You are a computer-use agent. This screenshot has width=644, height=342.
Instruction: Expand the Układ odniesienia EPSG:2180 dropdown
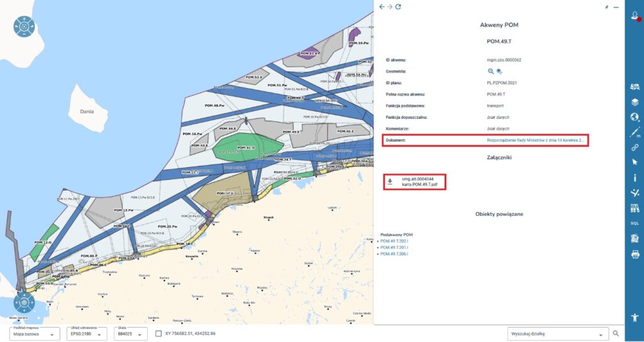point(87,334)
